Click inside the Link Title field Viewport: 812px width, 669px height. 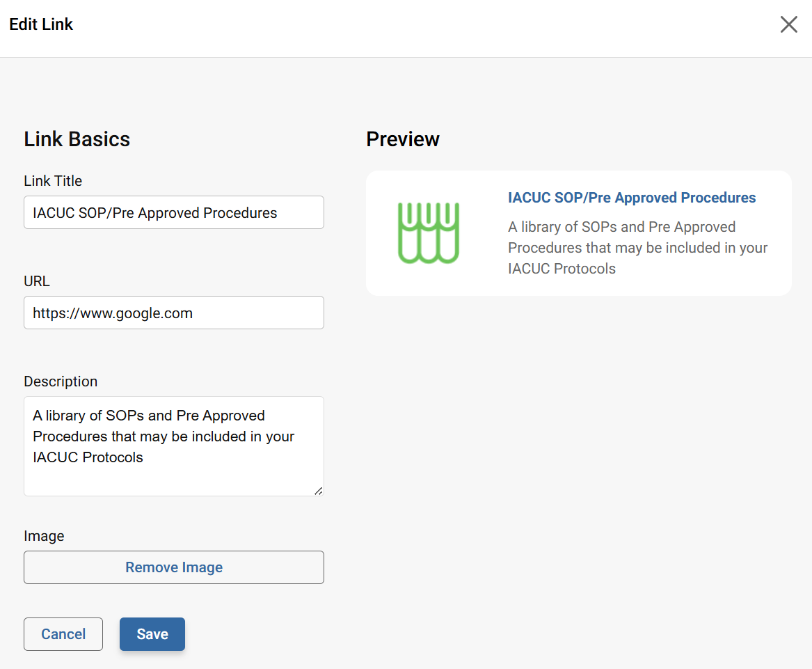pos(173,212)
